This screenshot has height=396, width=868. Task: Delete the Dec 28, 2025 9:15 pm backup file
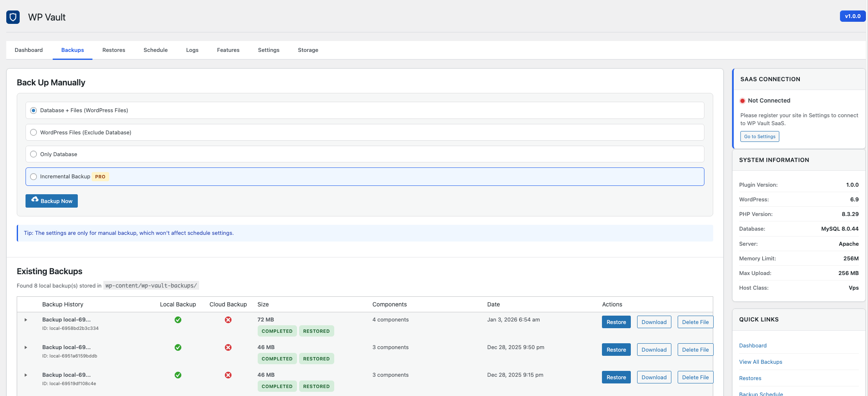(x=695, y=377)
